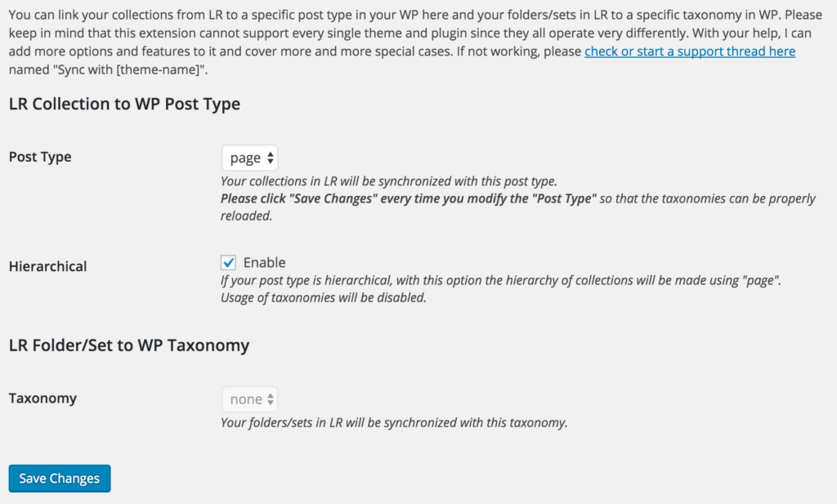
Task: Toggle the Hierarchical Enable checkbox
Action: coord(229,262)
